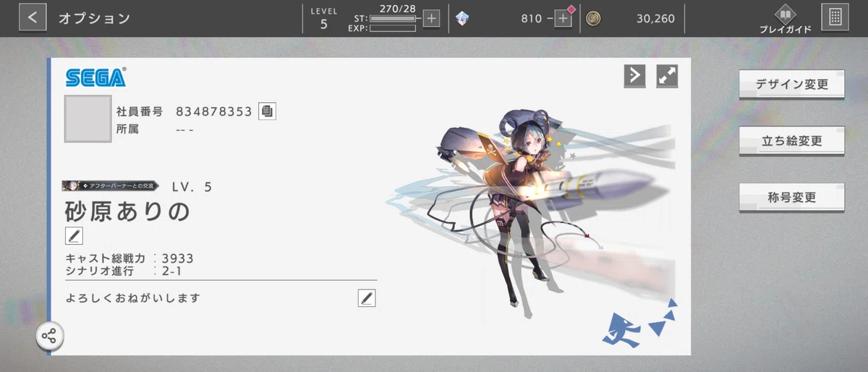The width and height of the screenshot is (868, 372).
Task: Tap the SEGA logo
Action: [95, 77]
